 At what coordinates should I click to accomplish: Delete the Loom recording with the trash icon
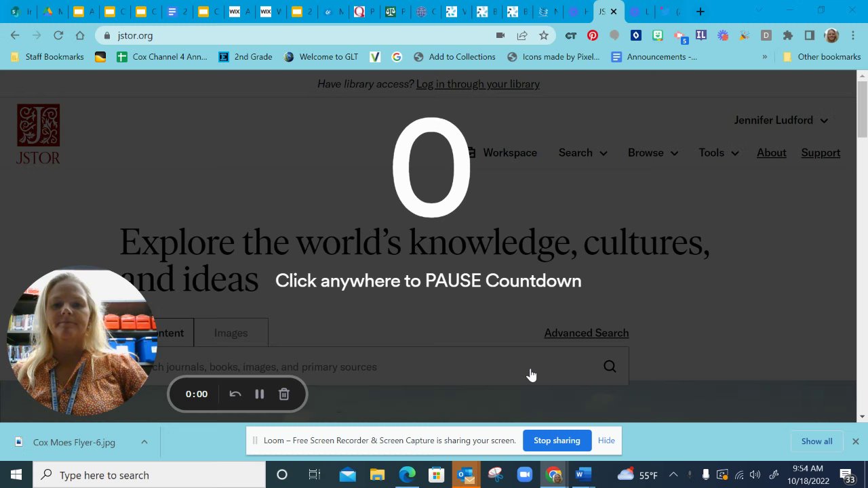coord(284,394)
